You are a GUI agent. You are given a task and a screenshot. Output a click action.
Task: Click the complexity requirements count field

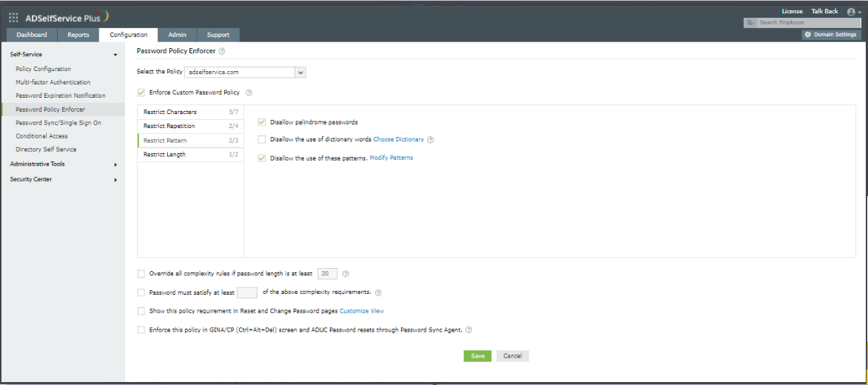tap(247, 292)
